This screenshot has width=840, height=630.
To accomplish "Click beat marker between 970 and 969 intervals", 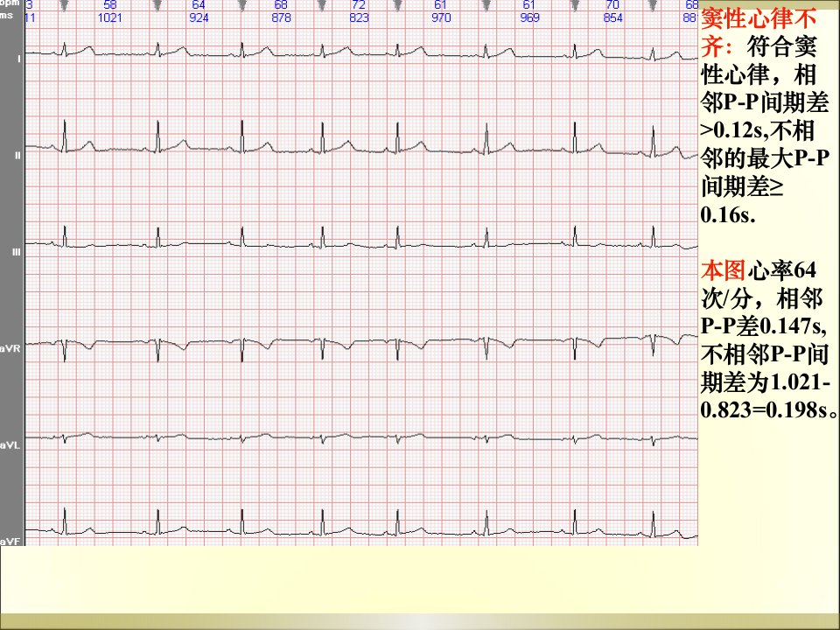I will click(x=486, y=5).
